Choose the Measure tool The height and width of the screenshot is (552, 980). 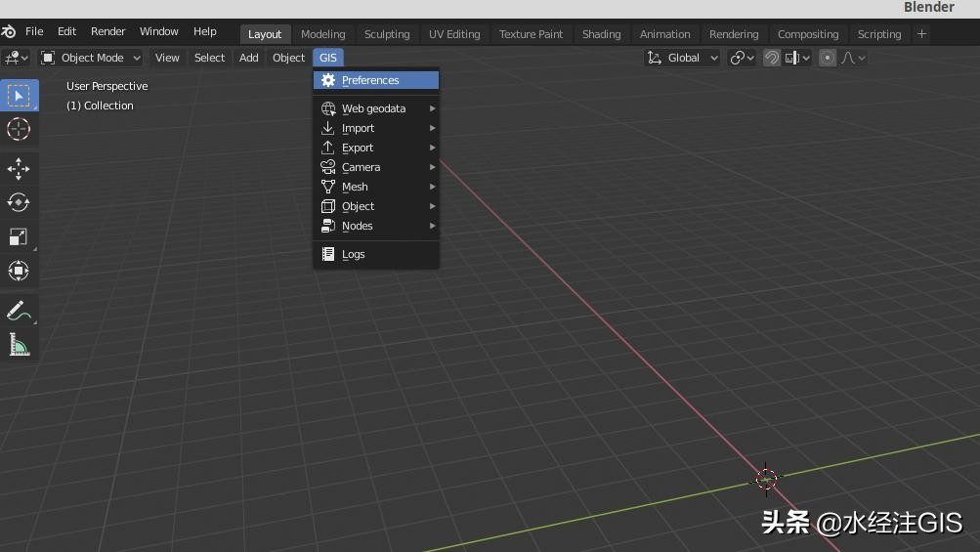19,344
